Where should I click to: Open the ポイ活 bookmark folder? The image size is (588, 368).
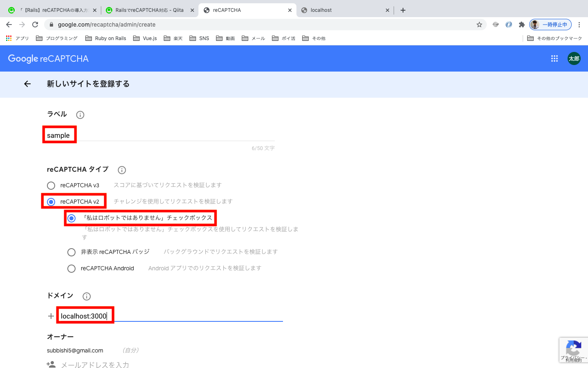284,38
